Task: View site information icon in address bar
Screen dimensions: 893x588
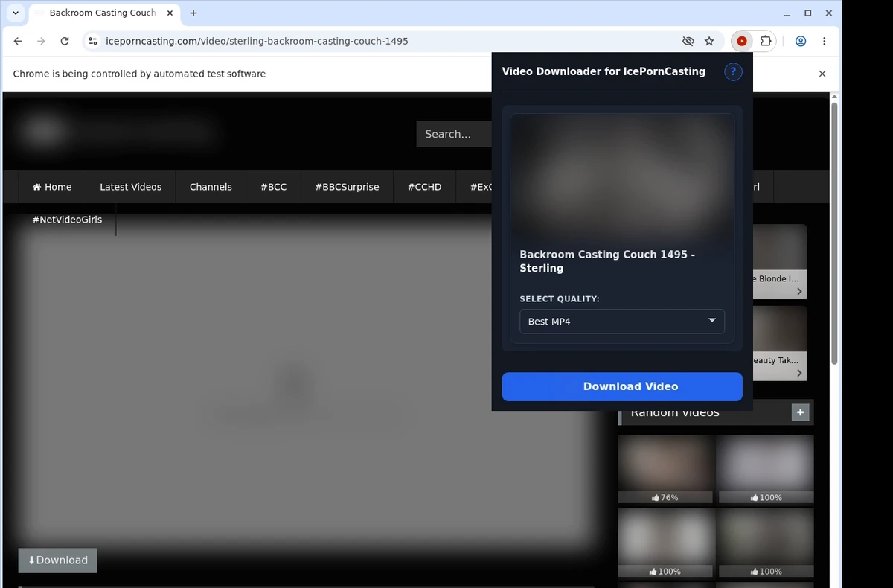Action: coord(92,41)
